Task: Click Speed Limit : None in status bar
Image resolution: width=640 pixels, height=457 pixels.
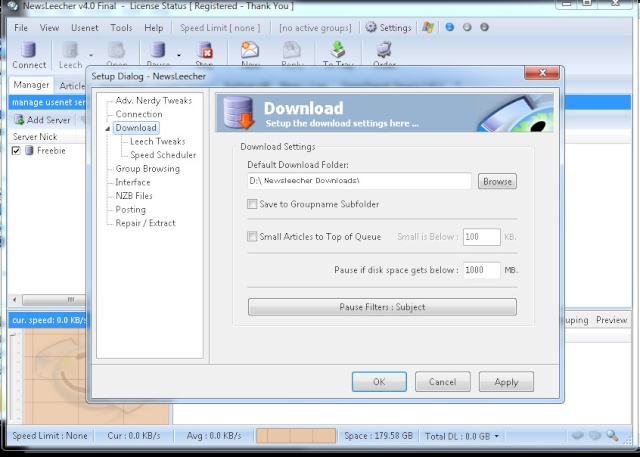Action: tap(50, 436)
